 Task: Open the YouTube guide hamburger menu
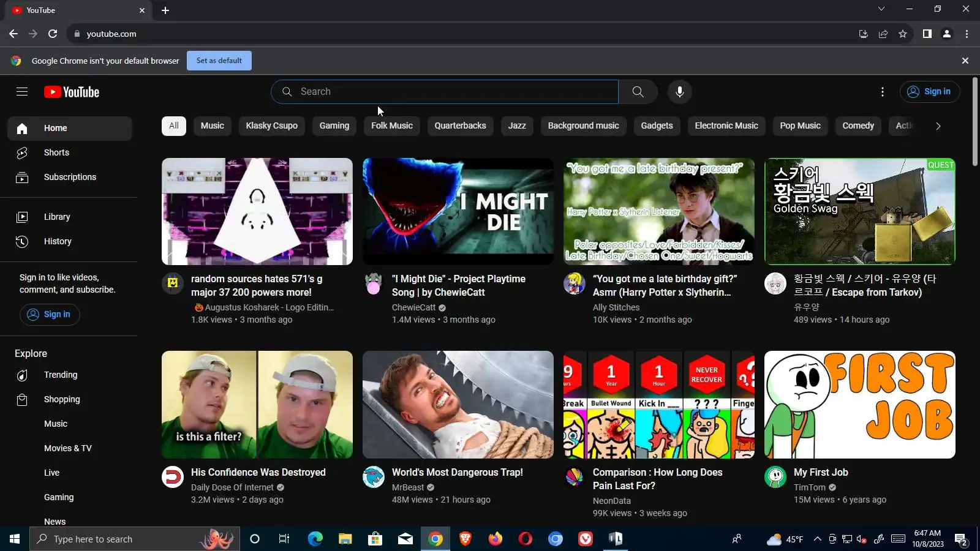(x=22, y=92)
